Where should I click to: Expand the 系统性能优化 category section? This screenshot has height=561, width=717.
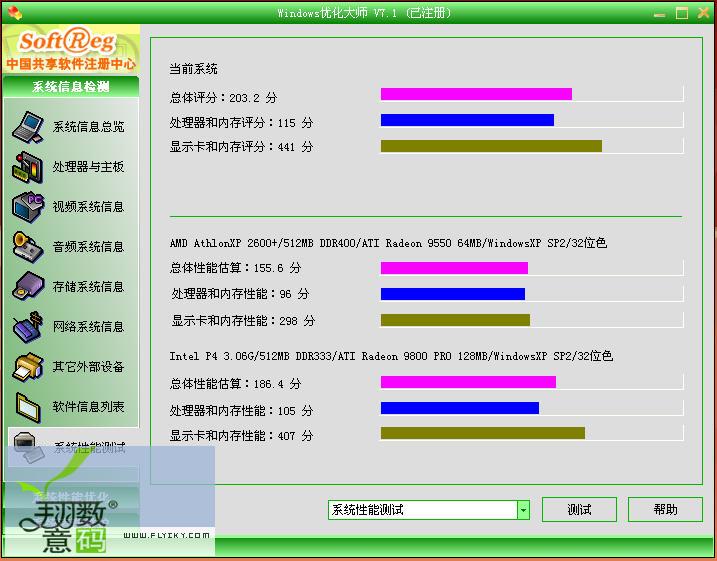pyautogui.click(x=70, y=497)
